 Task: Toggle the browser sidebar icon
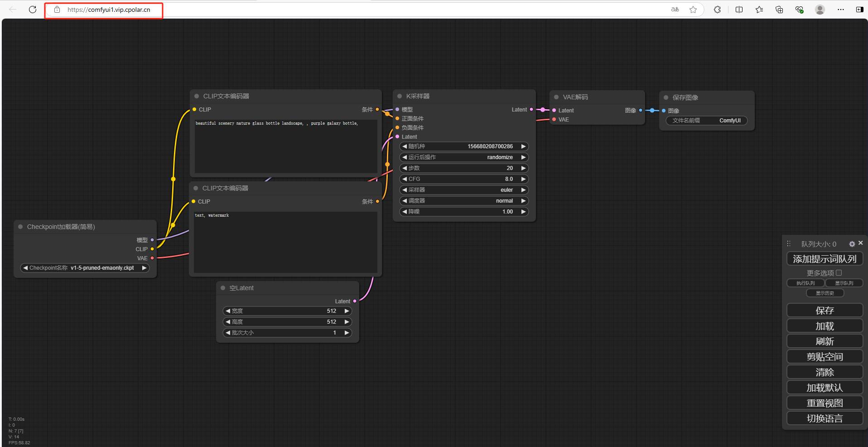[859, 10]
